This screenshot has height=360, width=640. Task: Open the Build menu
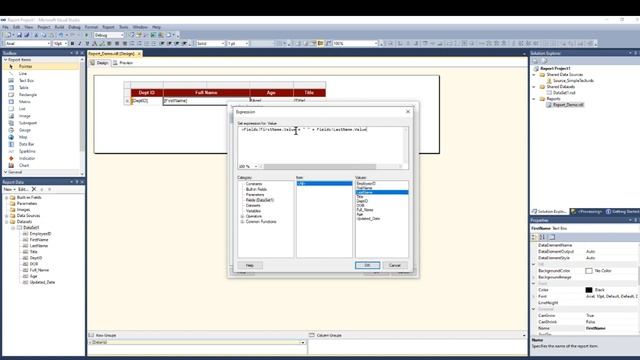click(x=60, y=27)
